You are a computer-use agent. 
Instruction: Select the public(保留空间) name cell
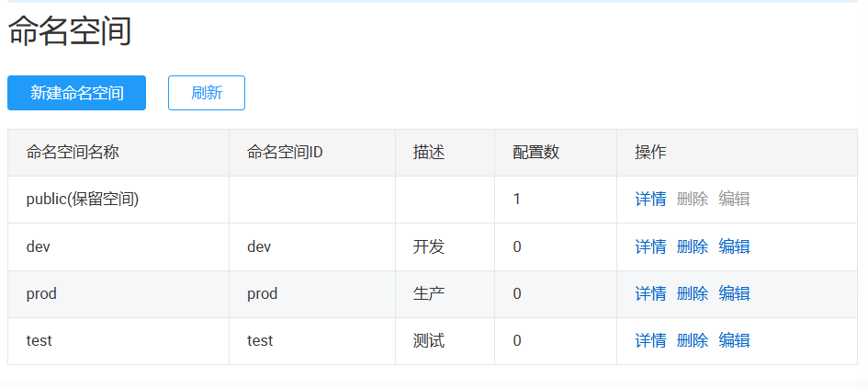click(83, 200)
